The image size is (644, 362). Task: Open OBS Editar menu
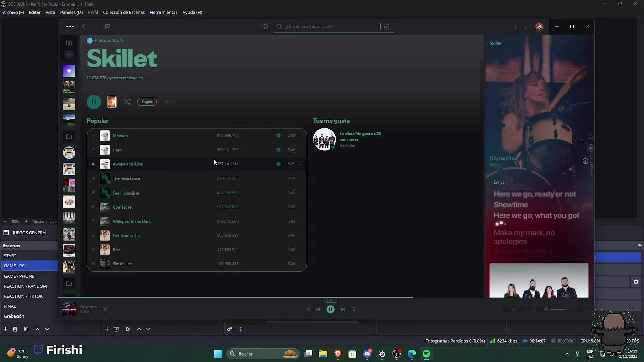click(x=35, y=12)
